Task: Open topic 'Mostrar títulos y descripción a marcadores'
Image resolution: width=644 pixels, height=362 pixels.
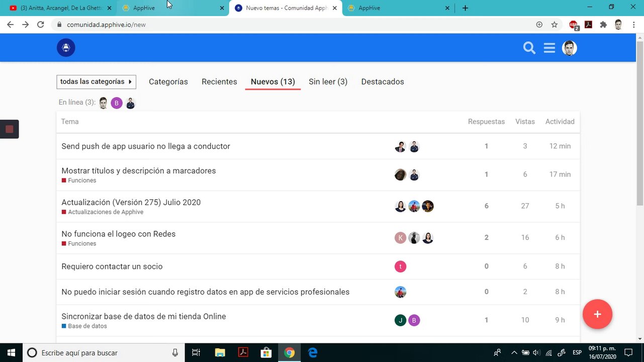Action: (139, 171)
